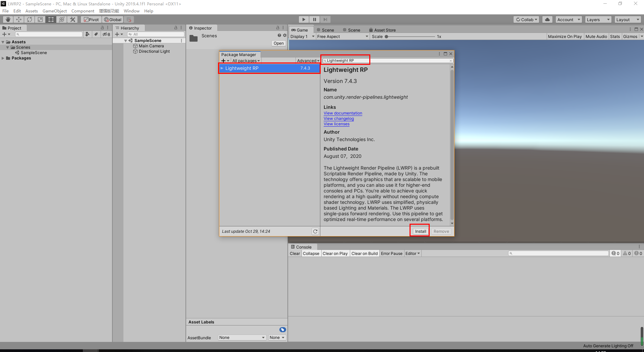644x352 pixels.
Task: Open the Window menu
Action: pos(131,11)
